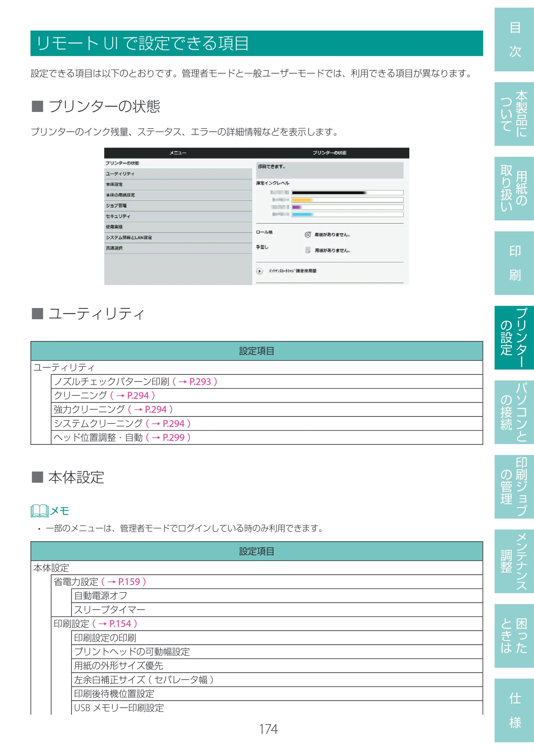This screenshot has width=534, height=756.
Task: Click the USB メモリー印刷設定 row
Action: tap(277, 708)
